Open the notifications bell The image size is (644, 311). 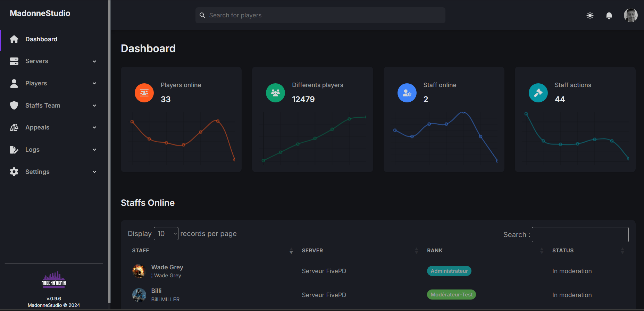[609, 16]
